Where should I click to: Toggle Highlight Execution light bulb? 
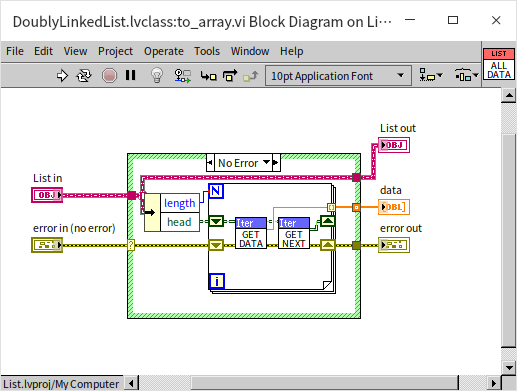(157, 75)
